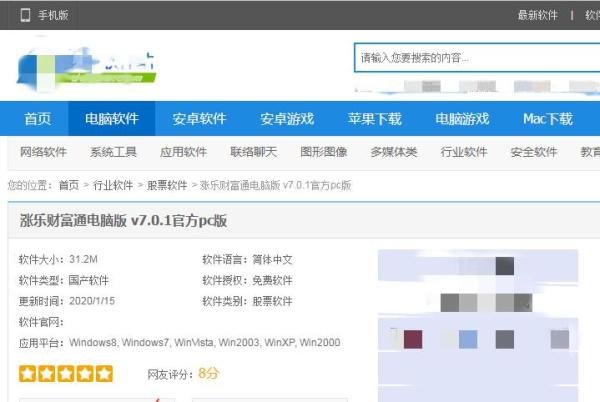Open the 系统工具 subcategory
Screen dimensions: 600x402
tap(113, 152)
